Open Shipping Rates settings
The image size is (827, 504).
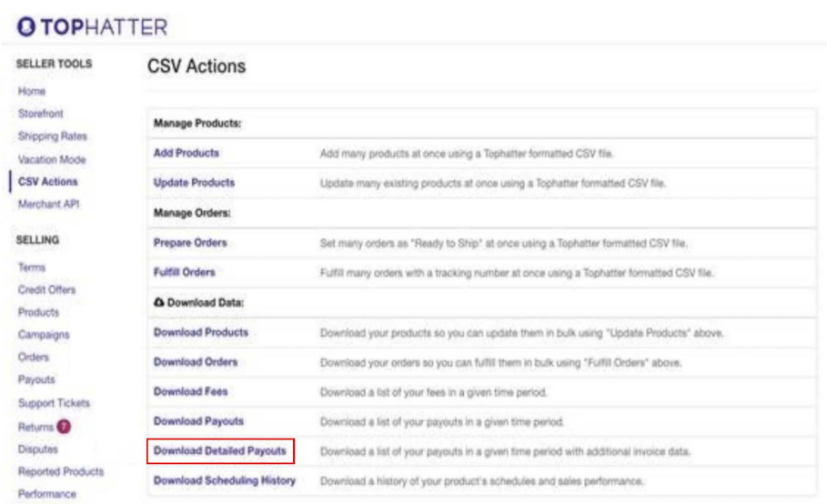[52, 136]
